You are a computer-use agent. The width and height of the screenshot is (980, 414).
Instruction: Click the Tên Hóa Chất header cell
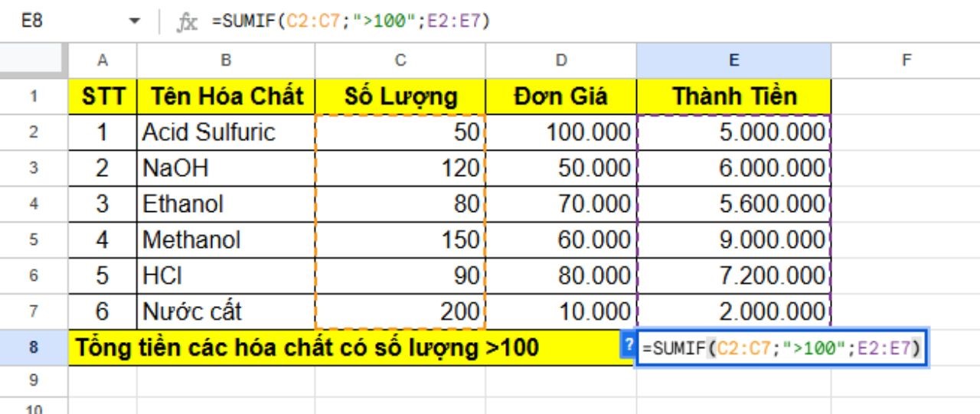click(x=226, y=96)
